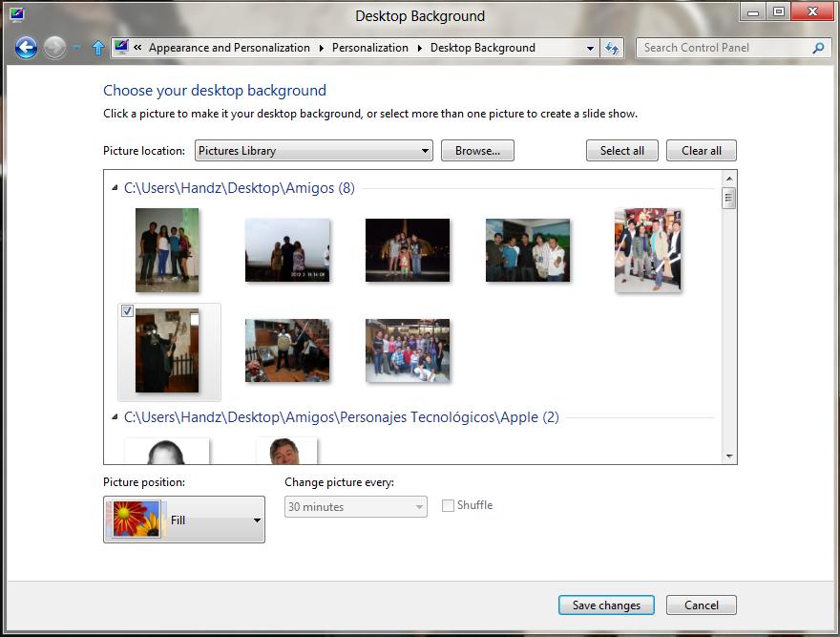The height and width of the screenshot is (637, 840).
Task: Collapse the Amigos folder group
Action: click(115, 188)
